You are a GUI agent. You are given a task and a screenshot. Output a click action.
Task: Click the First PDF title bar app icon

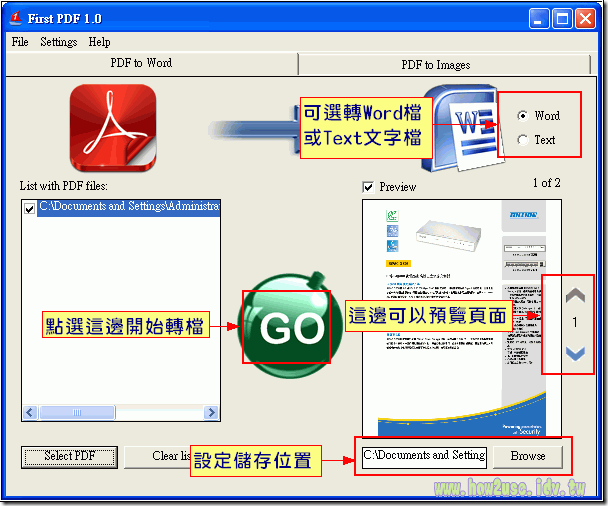point(15,18)
